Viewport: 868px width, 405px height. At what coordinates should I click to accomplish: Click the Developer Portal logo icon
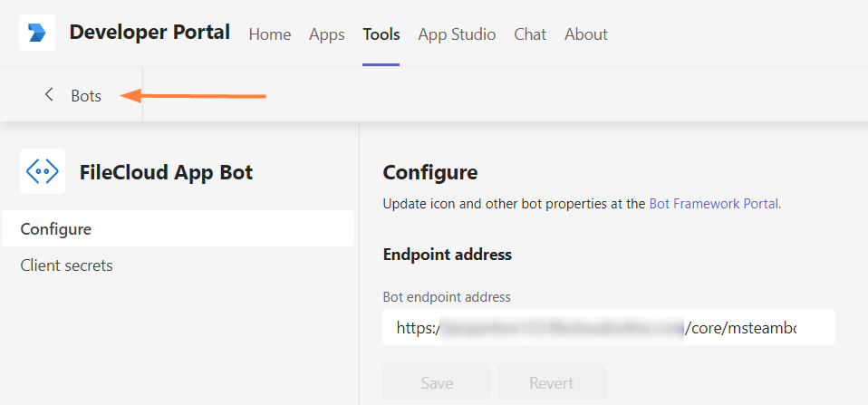37,34
